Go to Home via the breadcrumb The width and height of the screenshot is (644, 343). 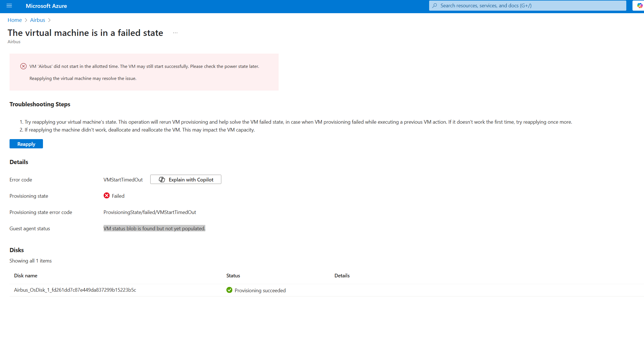click(15, 20)
